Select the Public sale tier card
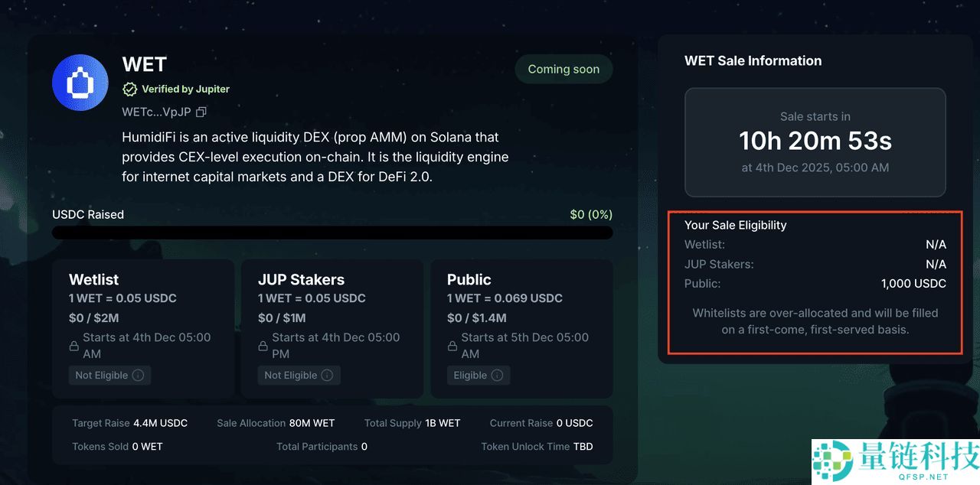 click(x=521, y=328)
